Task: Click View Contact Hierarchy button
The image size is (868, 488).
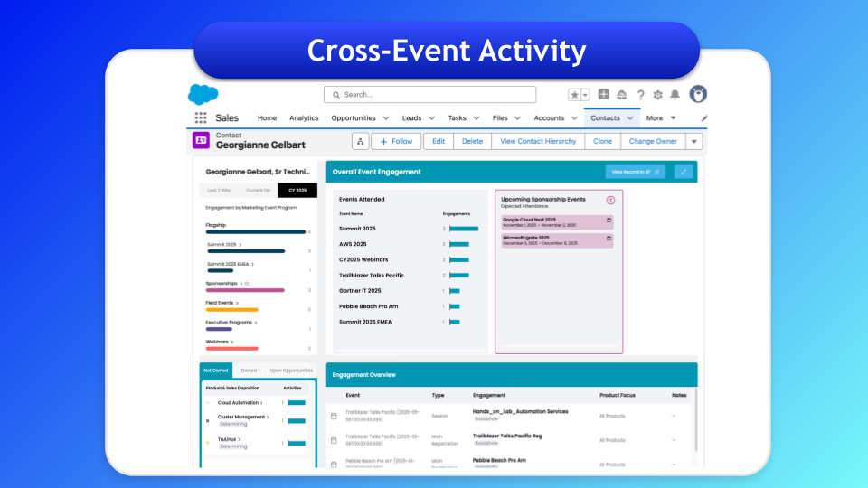Action: pos(538,141)
